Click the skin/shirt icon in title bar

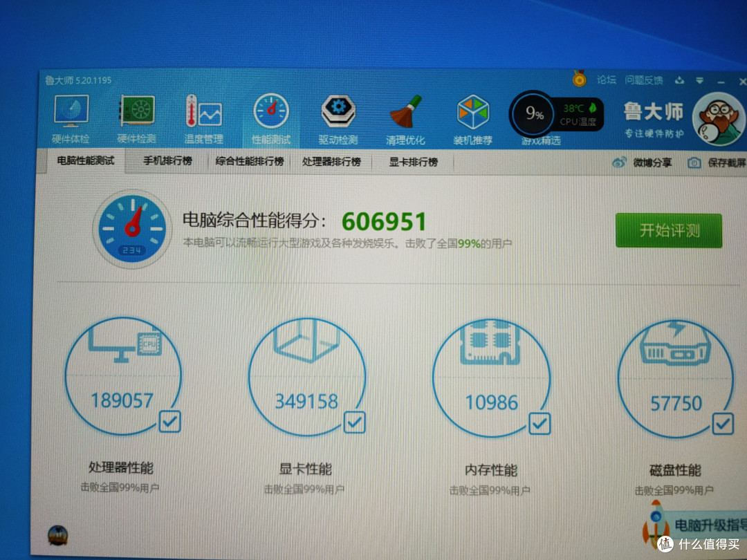pyautogui.click(x=679, y=80)
